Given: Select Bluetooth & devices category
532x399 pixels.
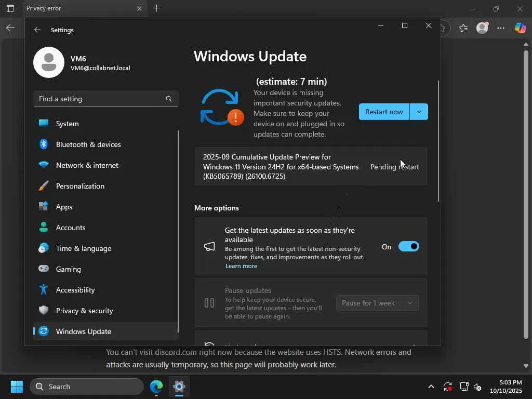Looking at the screenshot, I should [106, 144].
